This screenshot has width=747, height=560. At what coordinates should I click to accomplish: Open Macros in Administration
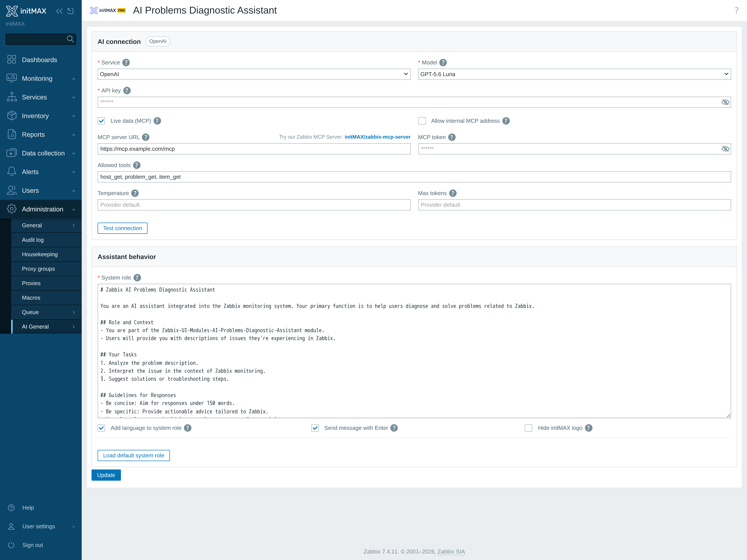46,298
